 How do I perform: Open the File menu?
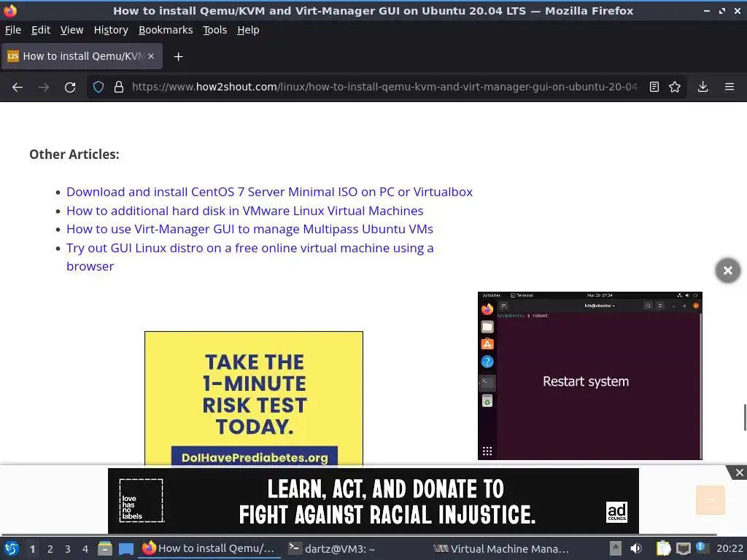tap(13, 30)
